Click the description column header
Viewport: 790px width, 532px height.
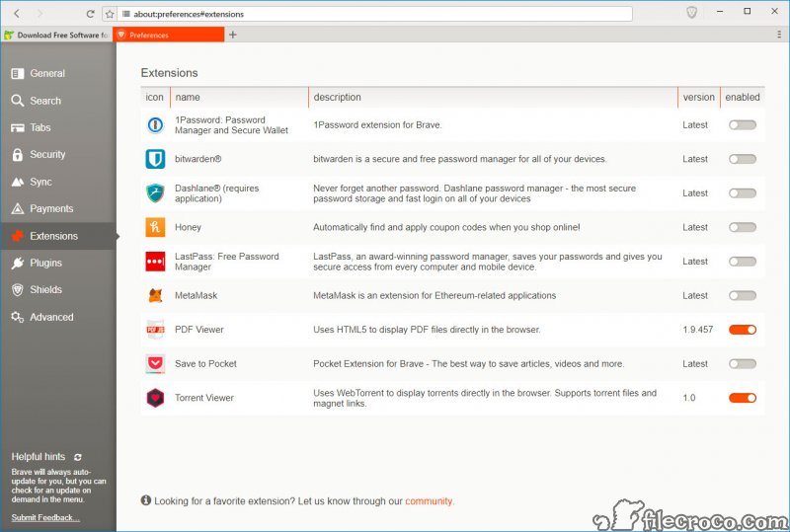[x=493, y=98]
